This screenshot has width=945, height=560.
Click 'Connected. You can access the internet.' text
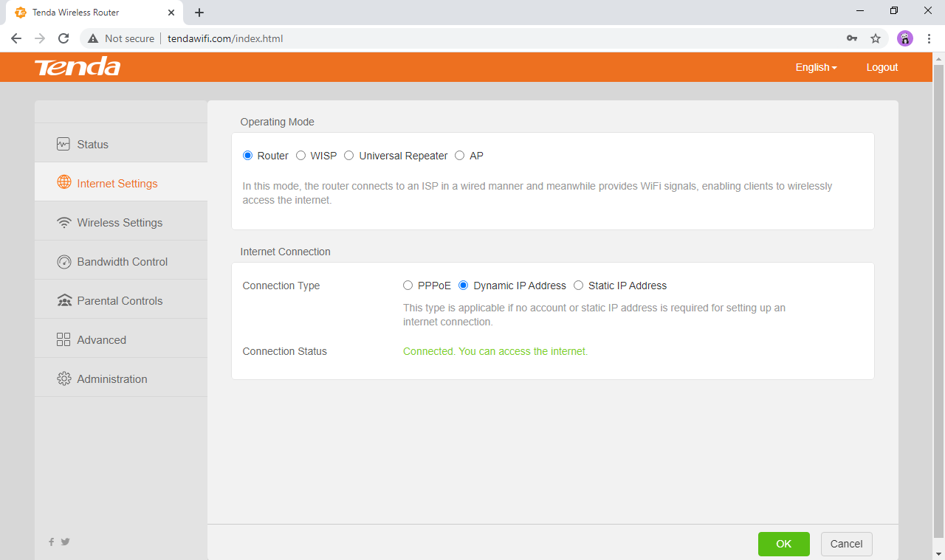[495, 351]
